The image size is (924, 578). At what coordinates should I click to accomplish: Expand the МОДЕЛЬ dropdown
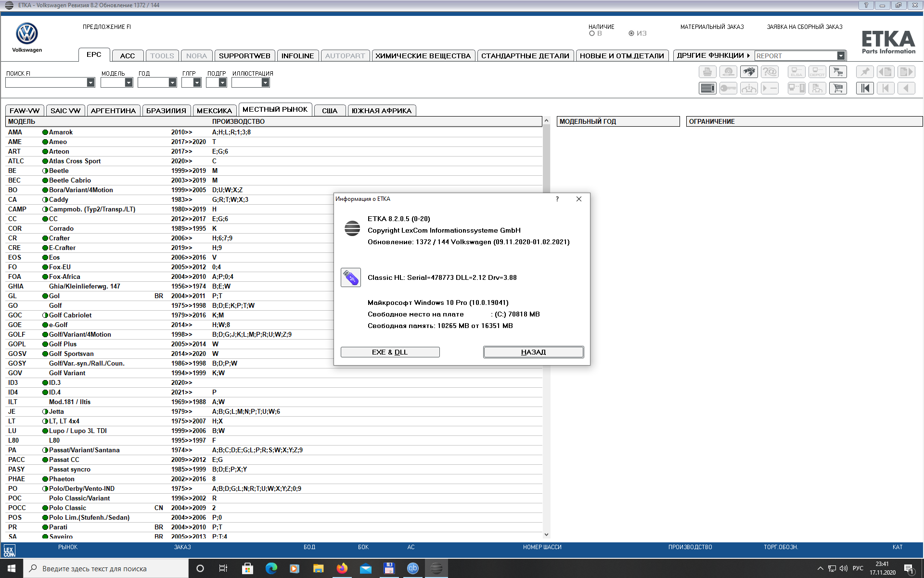click(x=128, y=82)
